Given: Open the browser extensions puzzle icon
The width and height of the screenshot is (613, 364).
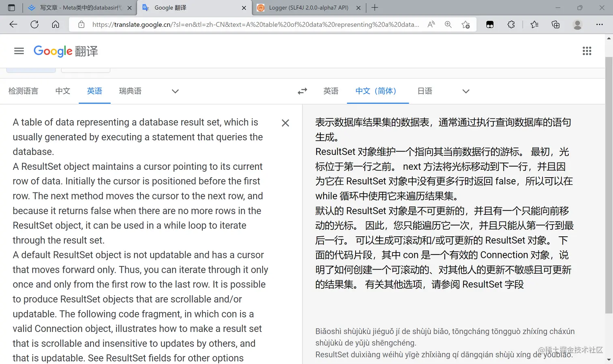Looking at the screenshot, I should click(511, 24).
